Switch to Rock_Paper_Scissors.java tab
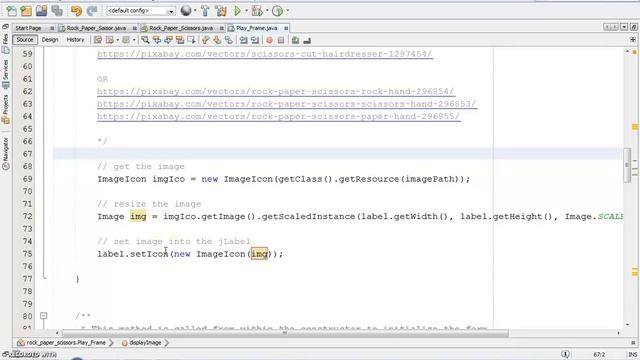The width and height of the screenshot is (640, 360). coord(181,28)
